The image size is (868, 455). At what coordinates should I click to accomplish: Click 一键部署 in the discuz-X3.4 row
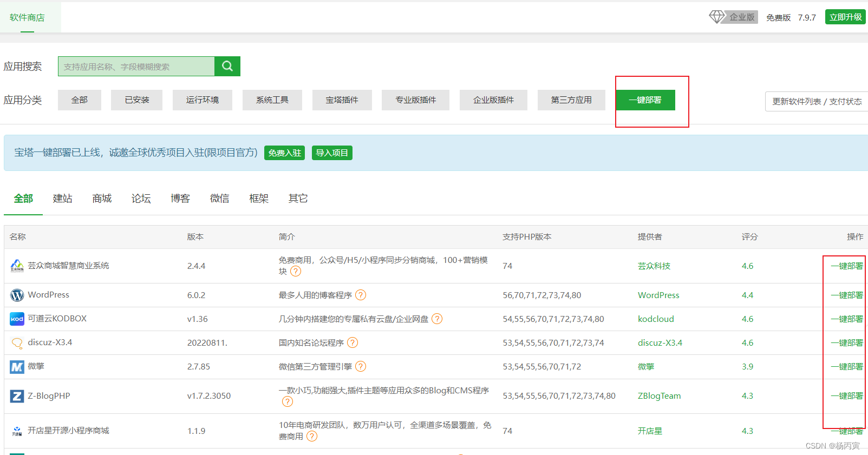[847, 343]
